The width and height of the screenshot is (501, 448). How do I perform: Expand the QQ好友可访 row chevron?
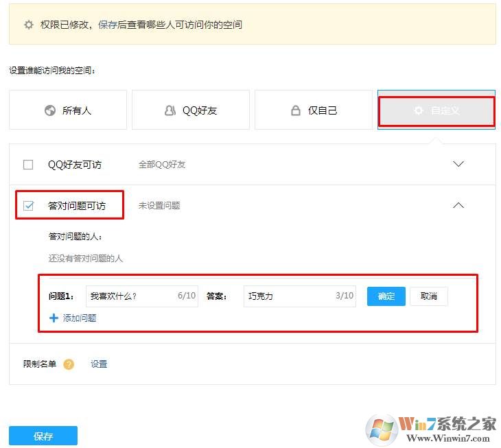coord(458,164)
